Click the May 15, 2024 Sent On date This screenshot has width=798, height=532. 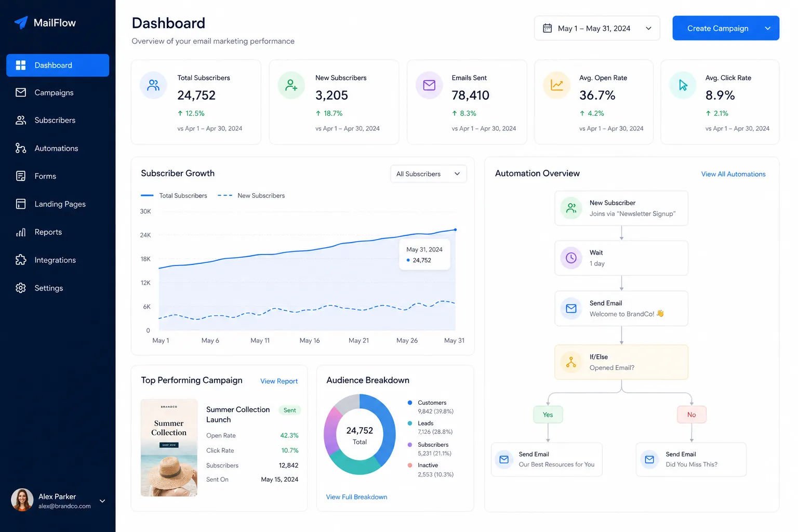click(280, 480)
